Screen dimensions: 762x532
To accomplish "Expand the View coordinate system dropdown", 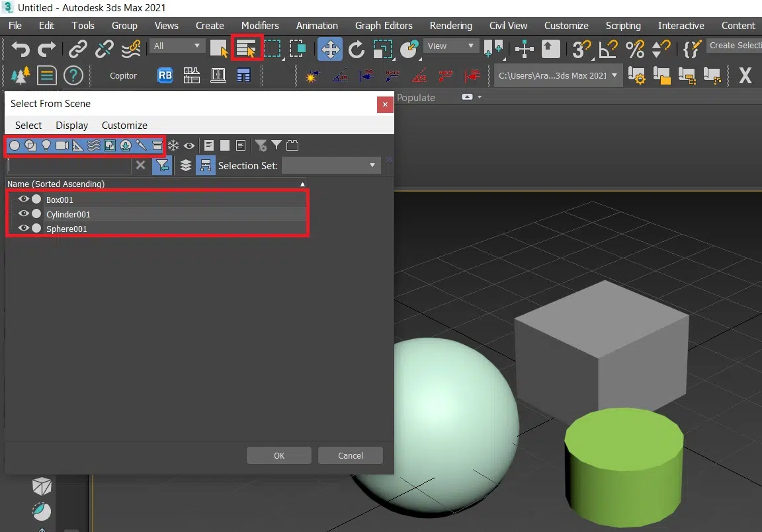I will [451, 46].
